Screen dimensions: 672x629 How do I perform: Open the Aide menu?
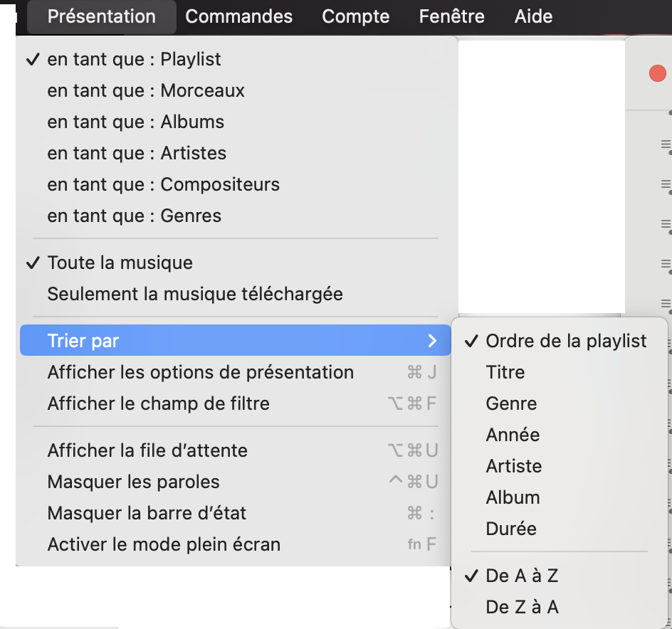coord(533,16)
